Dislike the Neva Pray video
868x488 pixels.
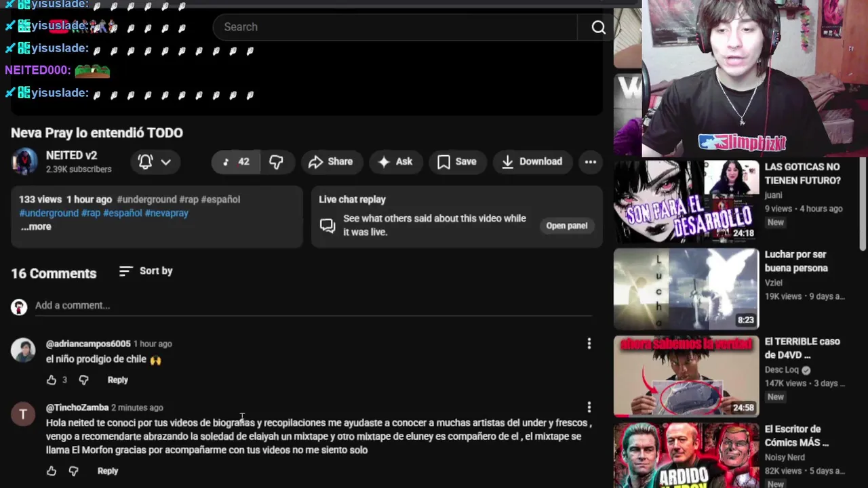tap(276, 161)
